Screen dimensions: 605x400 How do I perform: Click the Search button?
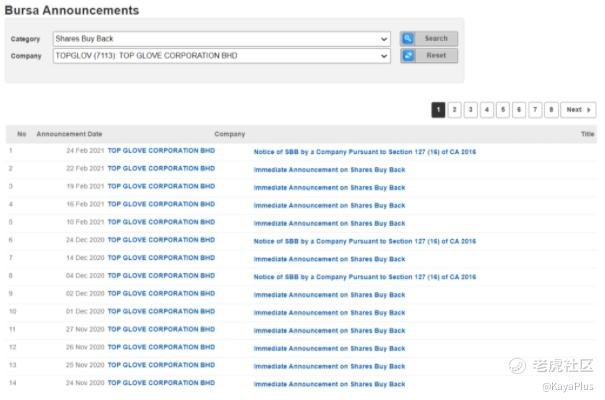click(429, 39)
